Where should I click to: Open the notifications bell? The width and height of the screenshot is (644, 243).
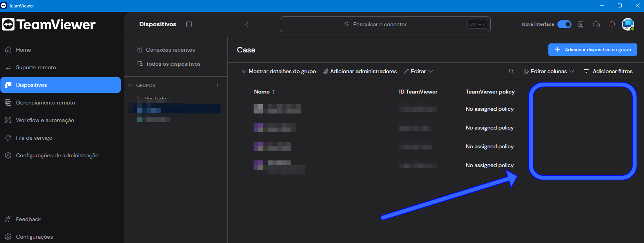tap(612, 24)
